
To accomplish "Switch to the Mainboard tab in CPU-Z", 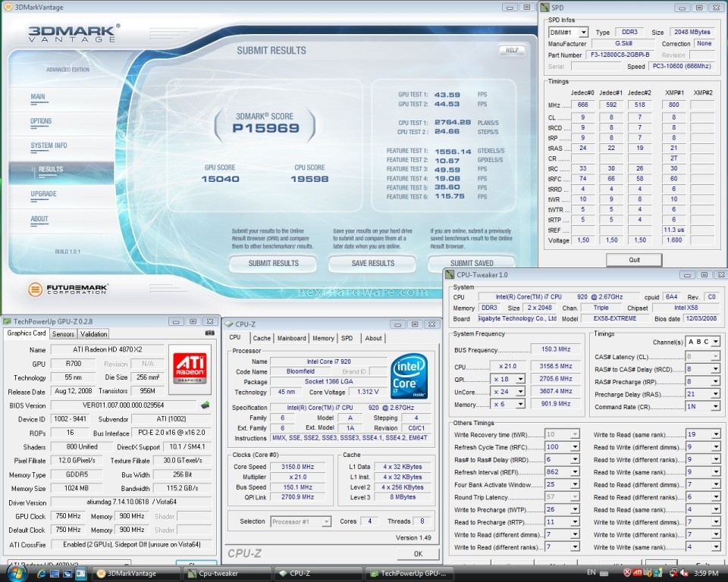I will (291, 338).
